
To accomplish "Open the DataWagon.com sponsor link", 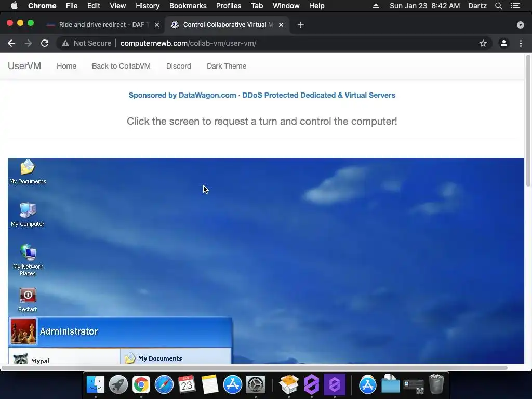I will 262,95.
